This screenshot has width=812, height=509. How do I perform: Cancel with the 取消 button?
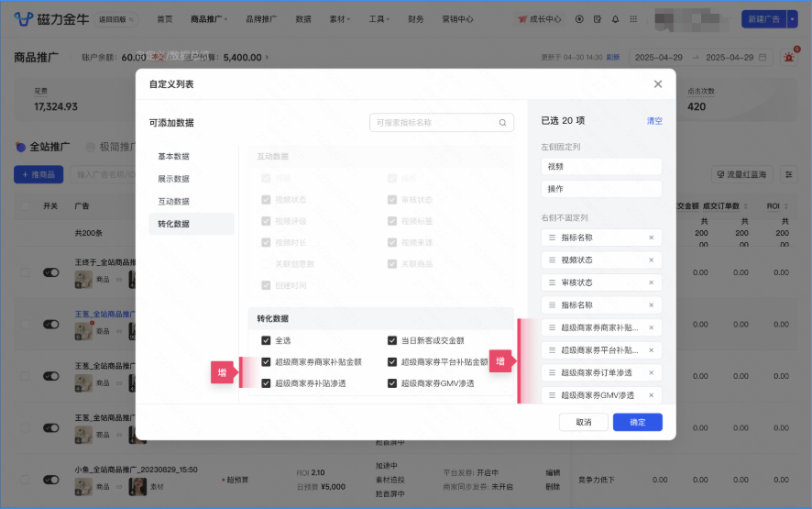pos(584,422)
